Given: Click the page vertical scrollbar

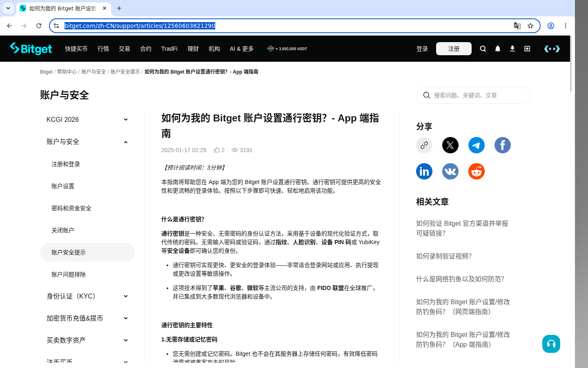Looking at the screenshot, I should 571,64.
